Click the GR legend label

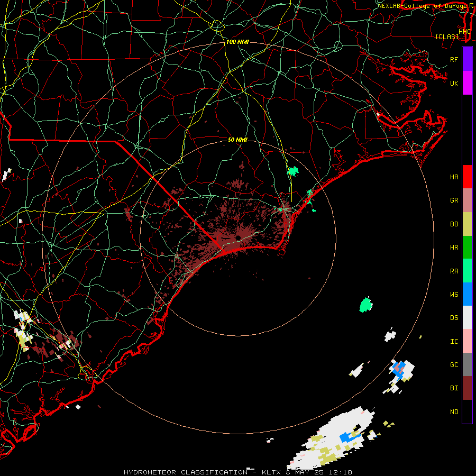click(x=454, y=200)
